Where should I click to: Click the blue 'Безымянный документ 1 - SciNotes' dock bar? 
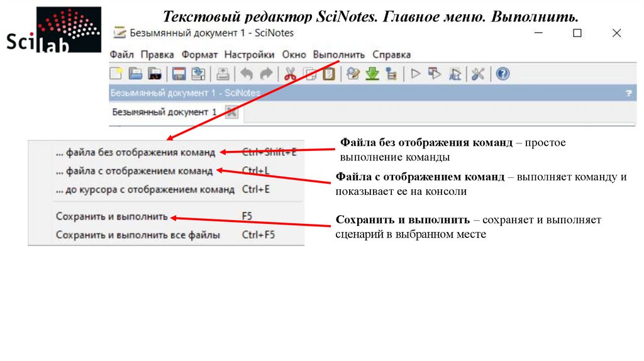pos(372,93)
